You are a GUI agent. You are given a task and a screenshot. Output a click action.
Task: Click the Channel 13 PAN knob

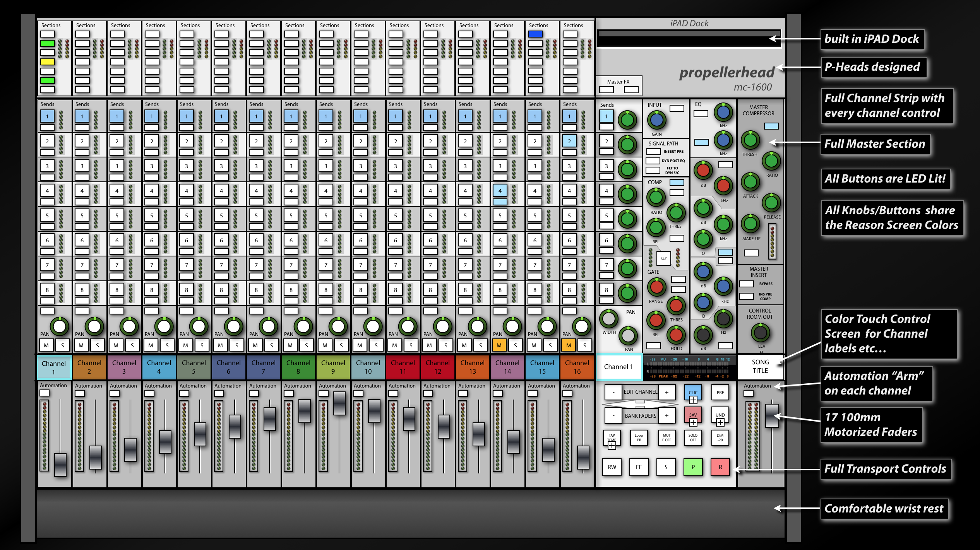[x=478, y=326]
